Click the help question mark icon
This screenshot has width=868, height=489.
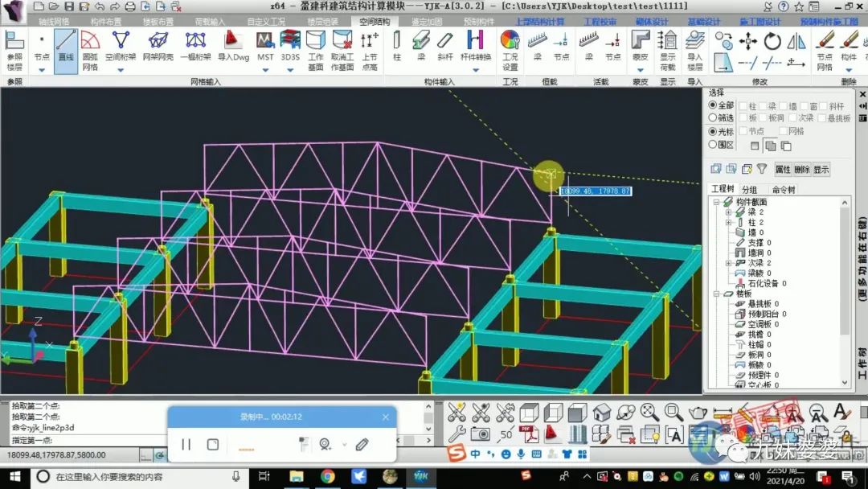click(783, 6)
